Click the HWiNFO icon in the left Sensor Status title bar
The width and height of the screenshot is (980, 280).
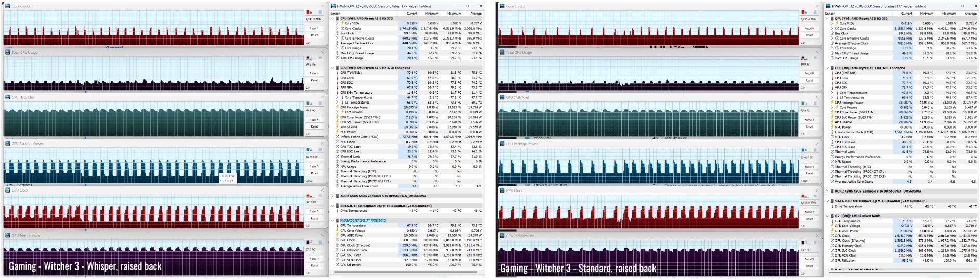[333, 6]
